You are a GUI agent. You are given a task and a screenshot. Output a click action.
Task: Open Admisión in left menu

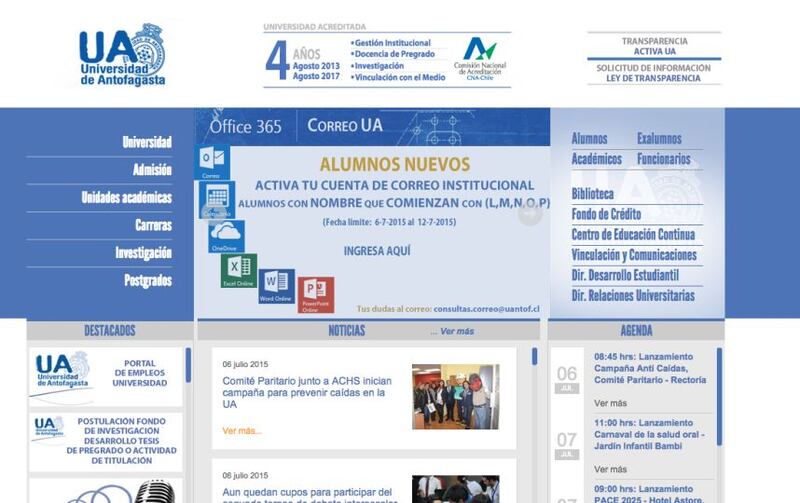152,169
